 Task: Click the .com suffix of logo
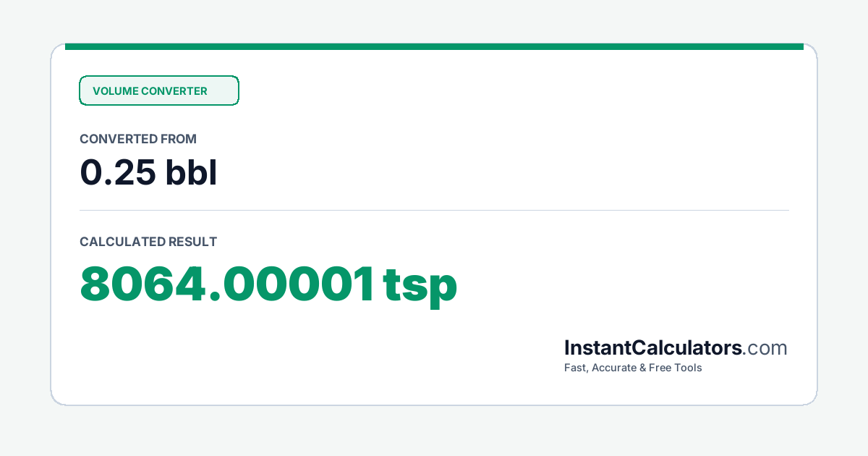(x=765, y=349)
